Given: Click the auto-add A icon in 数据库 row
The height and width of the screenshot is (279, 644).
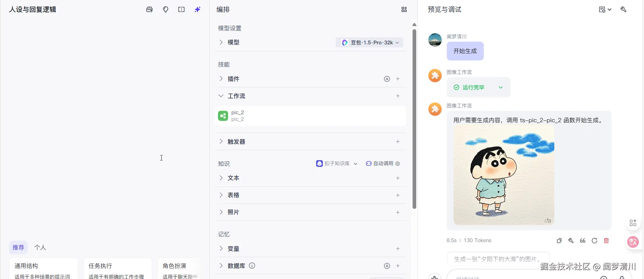Looking at the screenshot, I should pyautogui.click(x=387, y=266).
